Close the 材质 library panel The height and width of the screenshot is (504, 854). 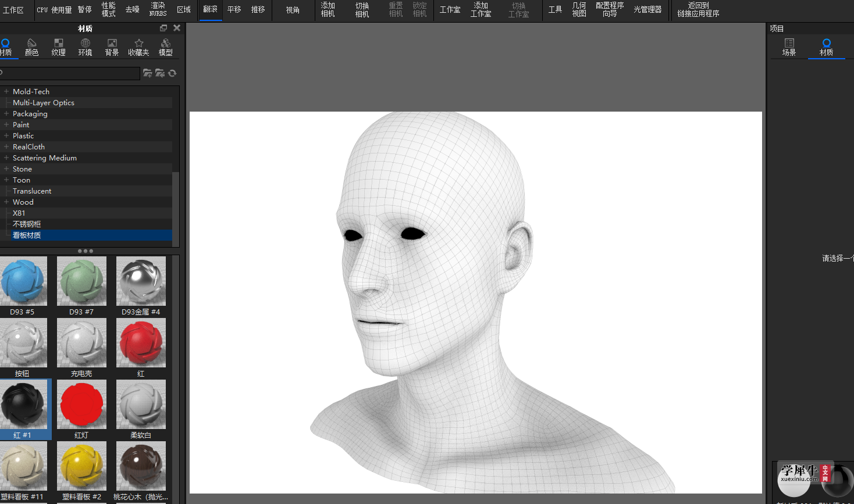[x=177, y=28]
